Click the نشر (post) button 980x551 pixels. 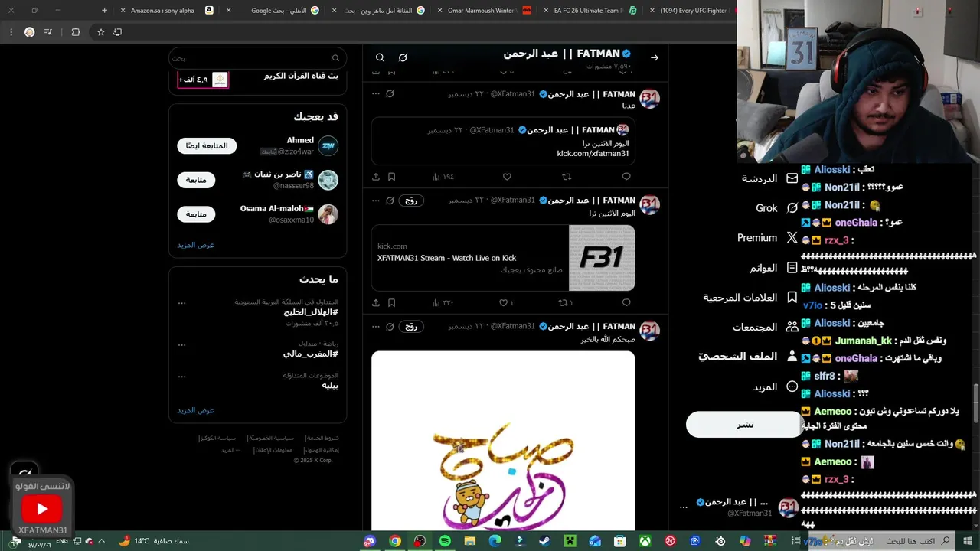click(x=743, y=425)
